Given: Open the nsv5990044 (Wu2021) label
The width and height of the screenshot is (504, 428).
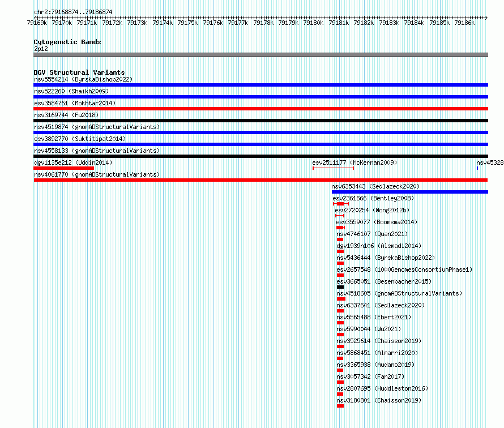Looking at the screenshot, I should click(x=369, y=329).
